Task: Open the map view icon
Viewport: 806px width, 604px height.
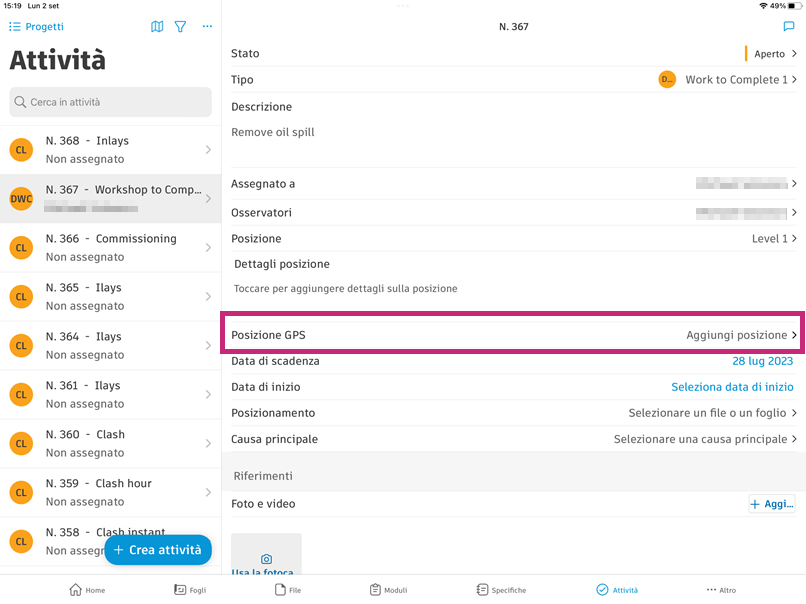Action: [157, 27]
